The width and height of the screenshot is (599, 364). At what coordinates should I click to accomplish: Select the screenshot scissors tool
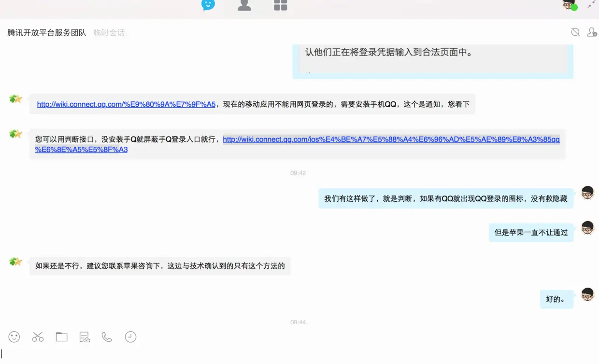pyautogui.click(x=38, y=336)
